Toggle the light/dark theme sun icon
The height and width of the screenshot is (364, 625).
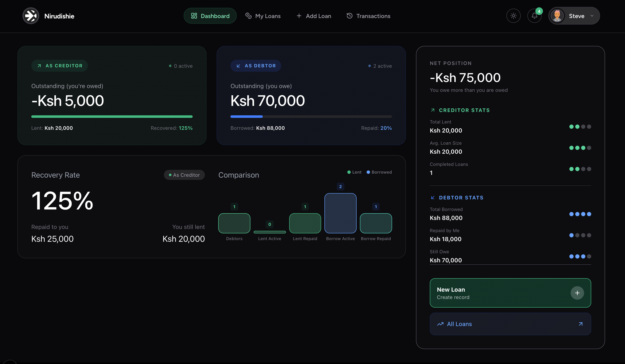(x=513, y=16)
